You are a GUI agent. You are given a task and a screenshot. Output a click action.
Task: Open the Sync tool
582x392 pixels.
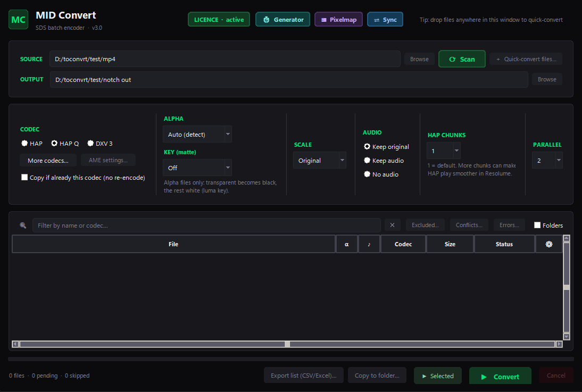coord(385,20)
